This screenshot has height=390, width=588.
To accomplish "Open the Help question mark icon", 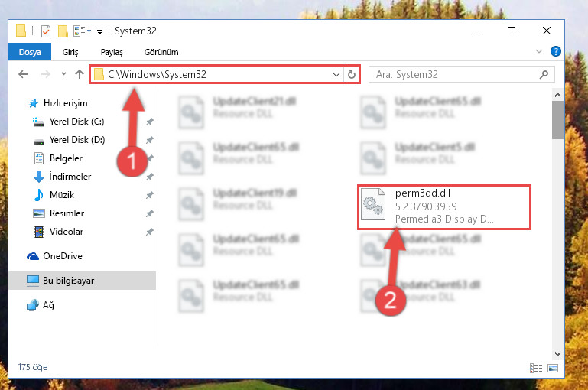I will 555,51.
